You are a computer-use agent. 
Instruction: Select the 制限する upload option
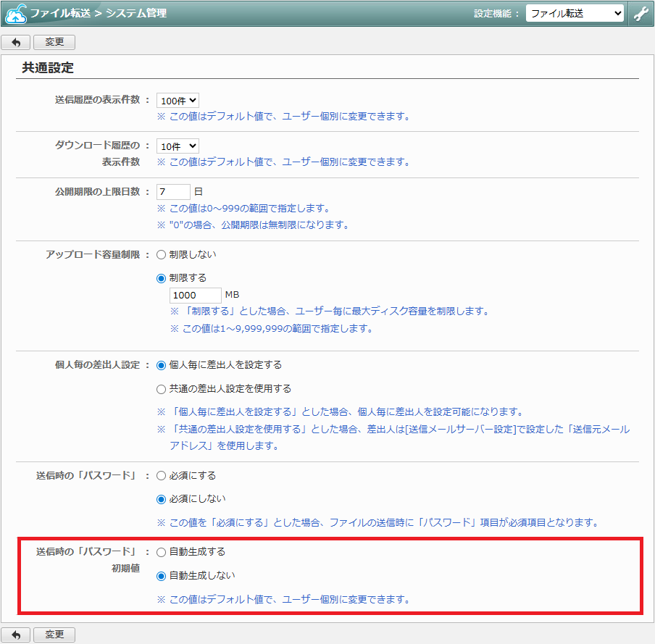pyautogui.click(x=162, y=278)
